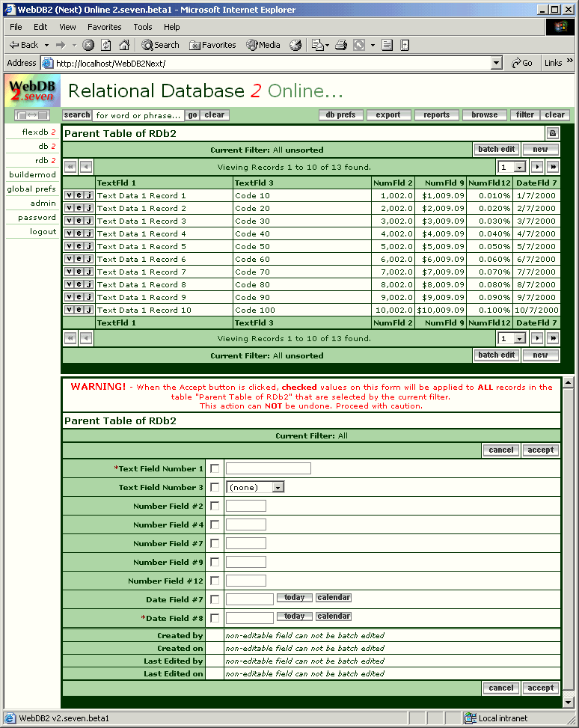This screenshot has height=728, width=579.
Task: Click the export button
Action: point(388,114)
